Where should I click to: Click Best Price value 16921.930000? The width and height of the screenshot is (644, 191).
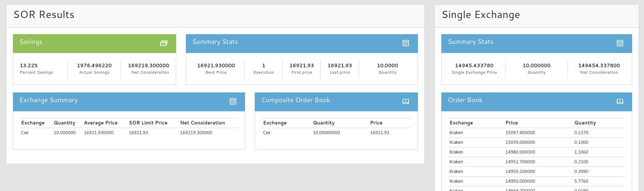click(216, 65)
